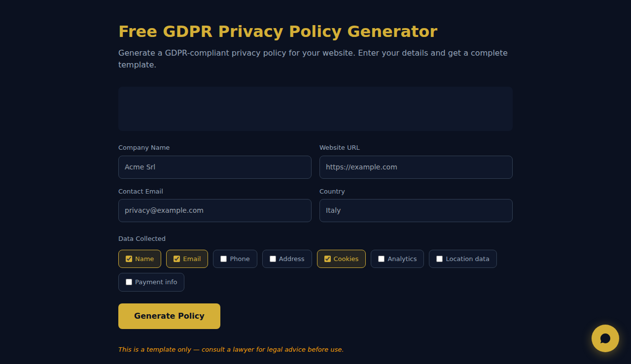Image resolution: width=631 pixels, height=364 pixels.
Task: Enable the Analytics data checkbox
Action: coord(382,259)
